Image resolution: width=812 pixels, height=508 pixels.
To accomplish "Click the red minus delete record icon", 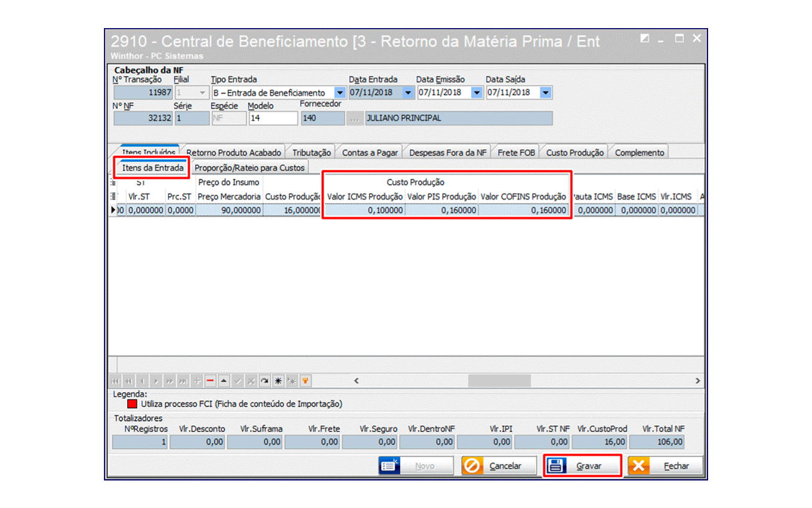I will (210, 381).
